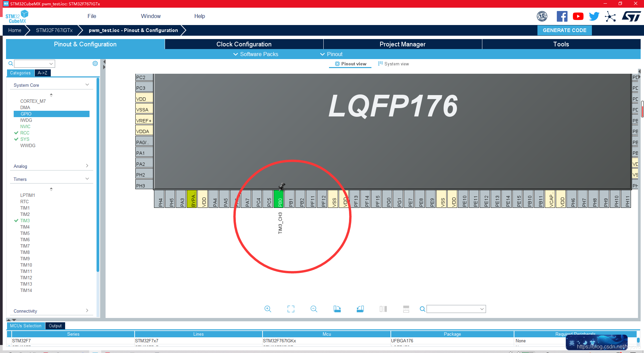Switch to Clock Configuration tab
644x353 pixels.
(x=244, y=44)
